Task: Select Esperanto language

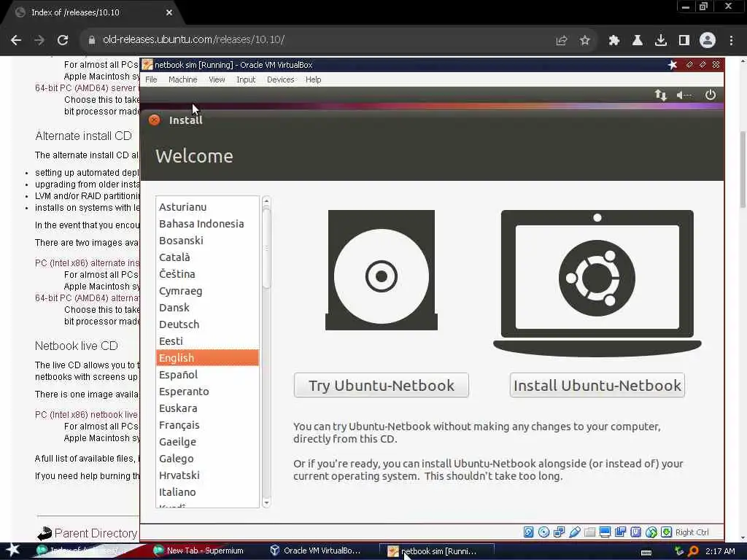Action: [207, 392]
